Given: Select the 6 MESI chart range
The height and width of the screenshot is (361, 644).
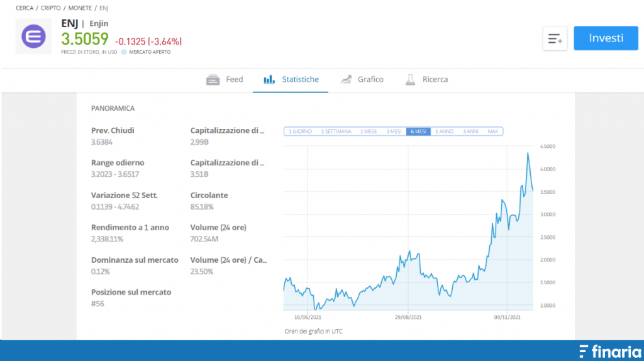Looking at the screenshot, I should (418, 131).
